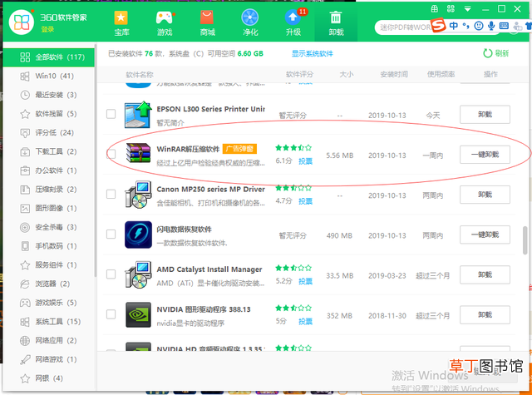Click the search input field
This screenshot has width=532, height=395.
(x=404, y=27)
